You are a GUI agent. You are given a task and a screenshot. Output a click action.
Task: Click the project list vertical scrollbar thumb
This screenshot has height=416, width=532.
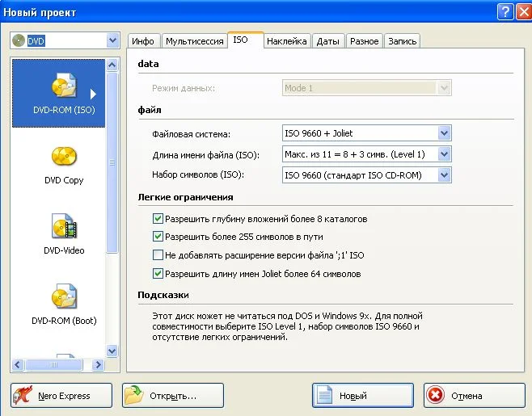[x=112, y=162]
